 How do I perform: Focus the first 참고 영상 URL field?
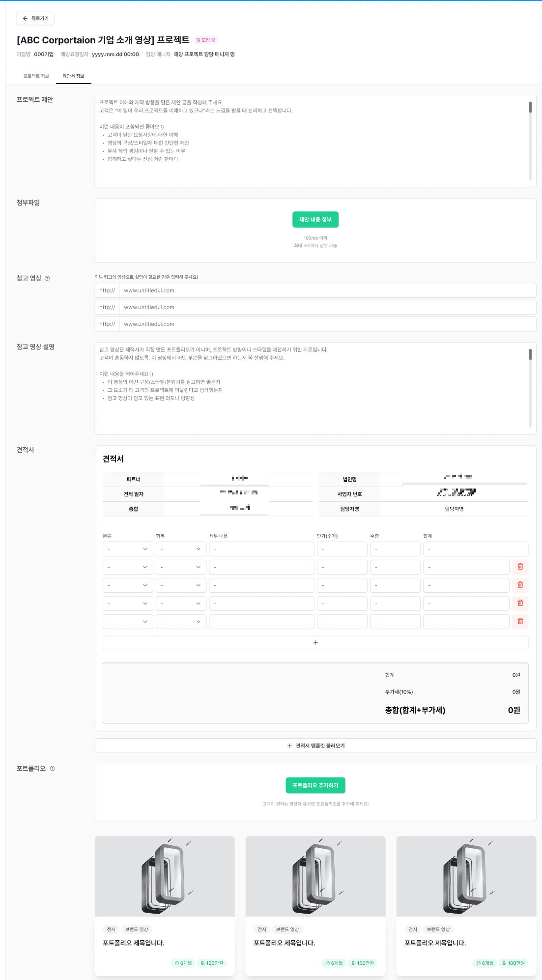(315, 290)
